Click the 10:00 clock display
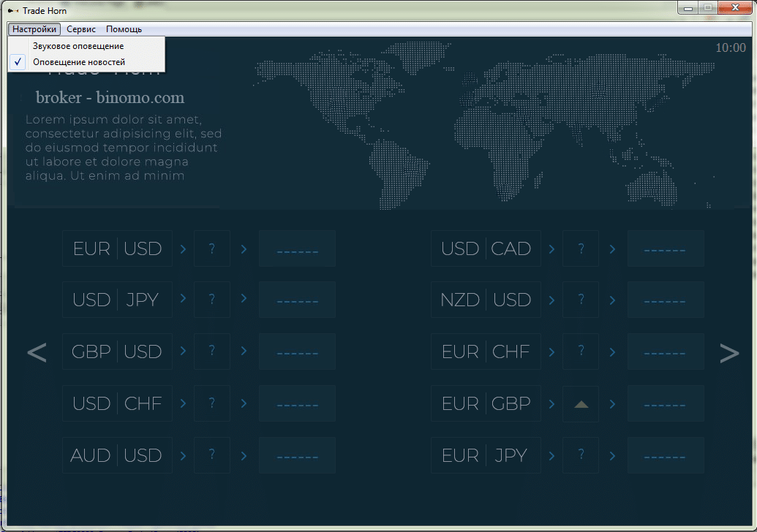This screenshot has width=757, height=532. point(730,48)
